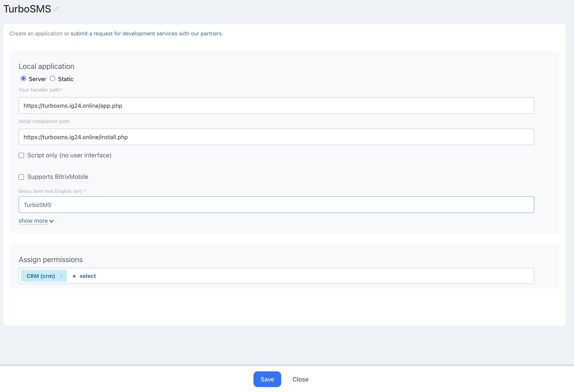574x392 pixels.
Task: Select the Server radio button
Action: (x=23, y=79)
